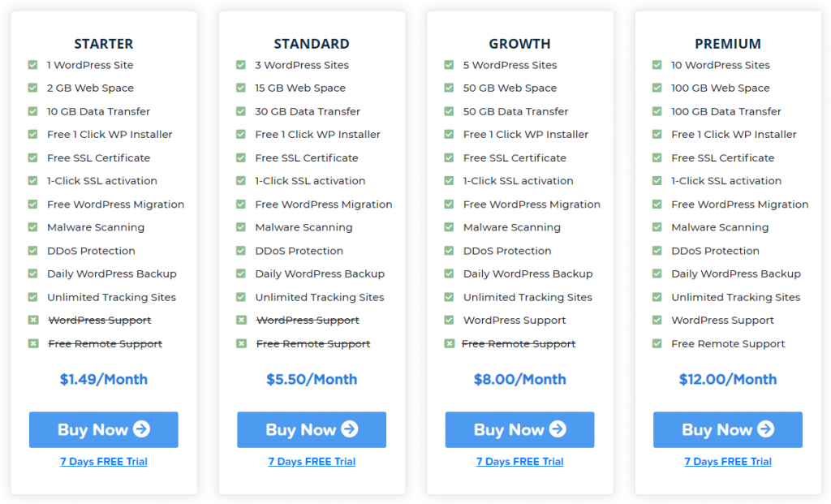Click the check icon beside 30 GB Data Transfer
Viewport: 831px width, 504px height.
point(241,111)
